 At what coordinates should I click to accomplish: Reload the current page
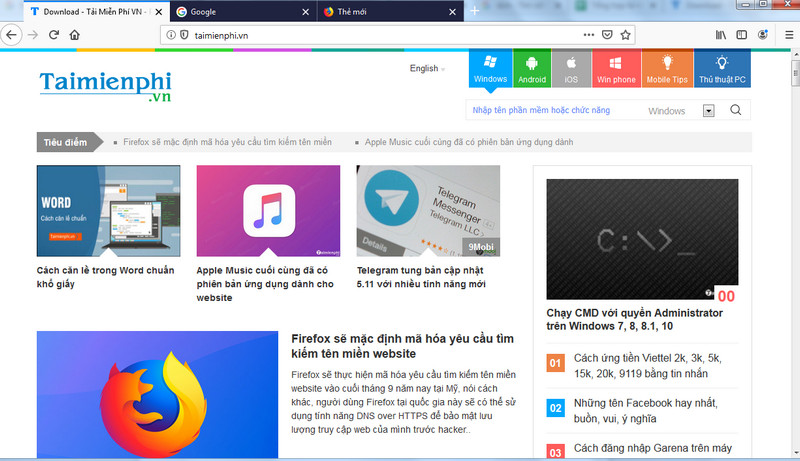coord(54,35)
